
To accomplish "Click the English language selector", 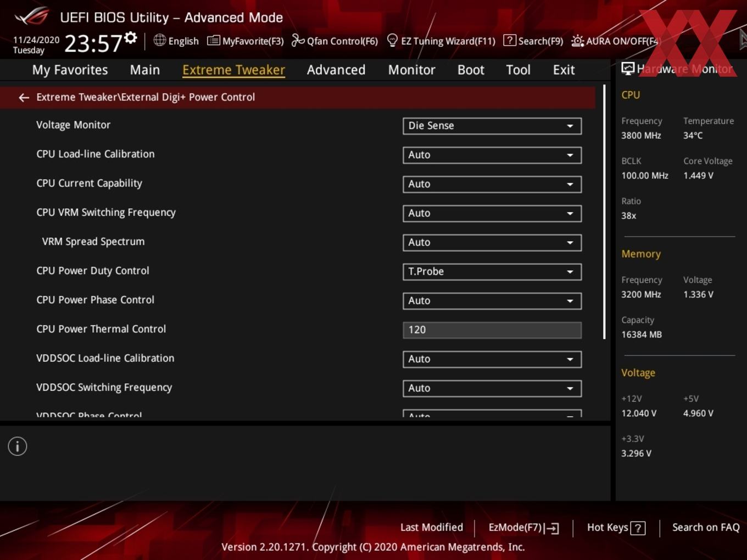I will click(176, 41).
